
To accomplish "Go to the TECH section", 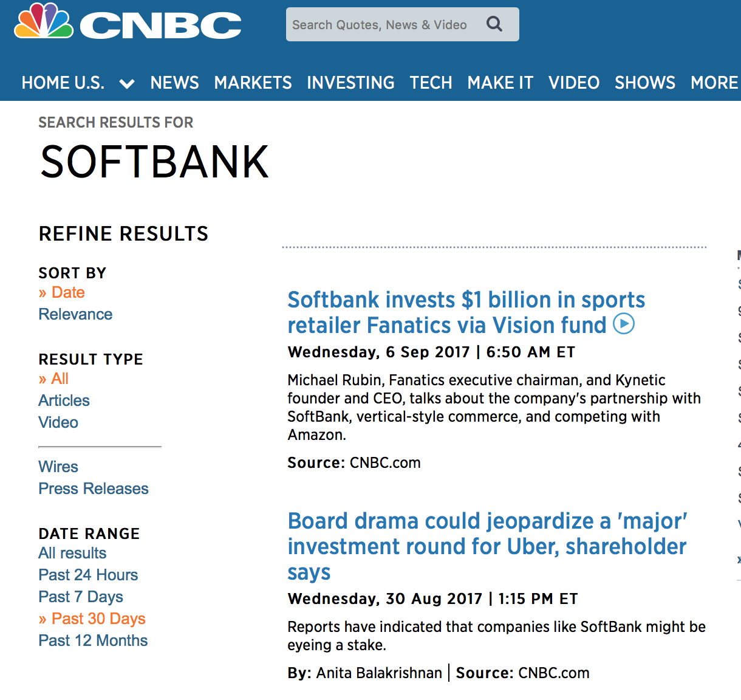I will 431,83.
